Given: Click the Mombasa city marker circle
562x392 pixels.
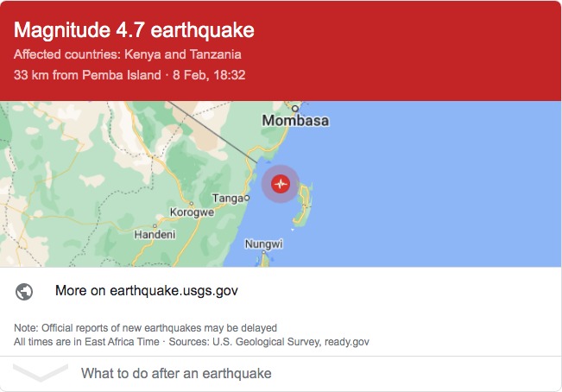Looking at the screenshot, I should point(294,109).
